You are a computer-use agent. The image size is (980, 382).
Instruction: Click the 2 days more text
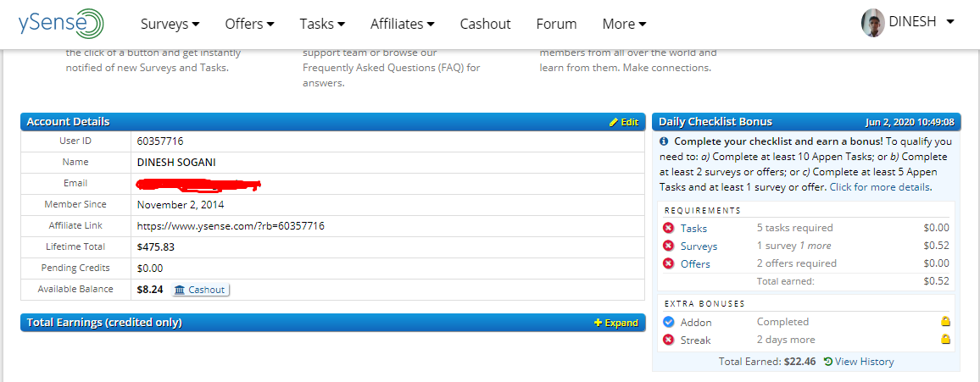coord(786,340)
